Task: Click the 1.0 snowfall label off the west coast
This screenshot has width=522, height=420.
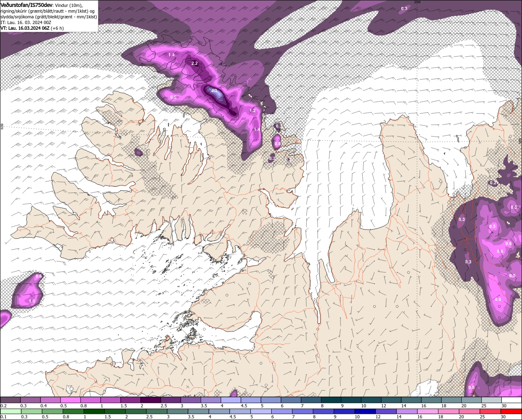Action: point(32,301)
